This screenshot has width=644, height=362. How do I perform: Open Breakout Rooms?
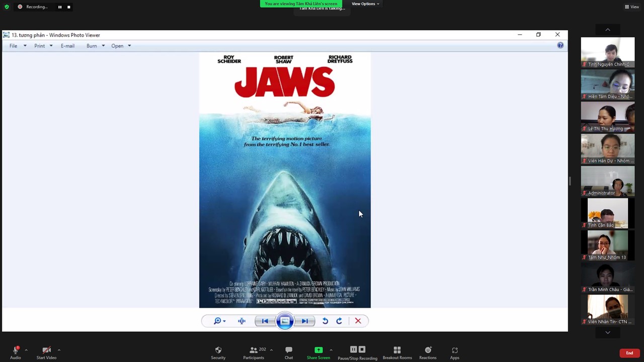[397, 353]
